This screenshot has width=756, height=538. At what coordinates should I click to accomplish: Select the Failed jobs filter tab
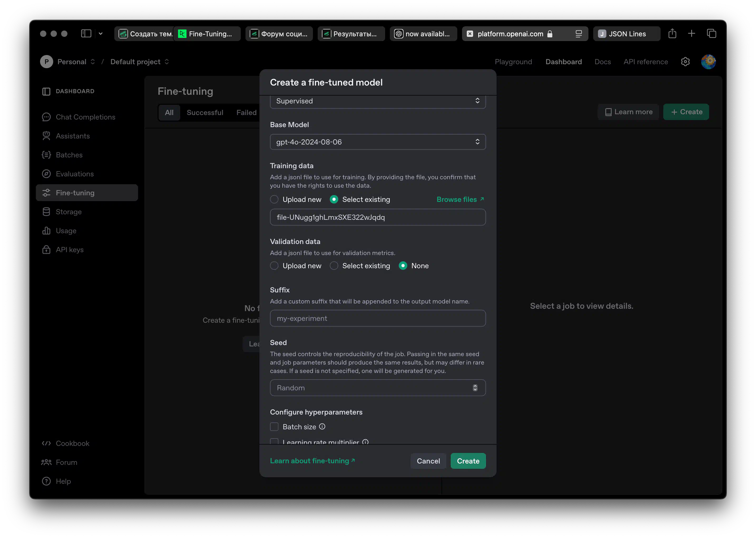(x=246, y=112)
